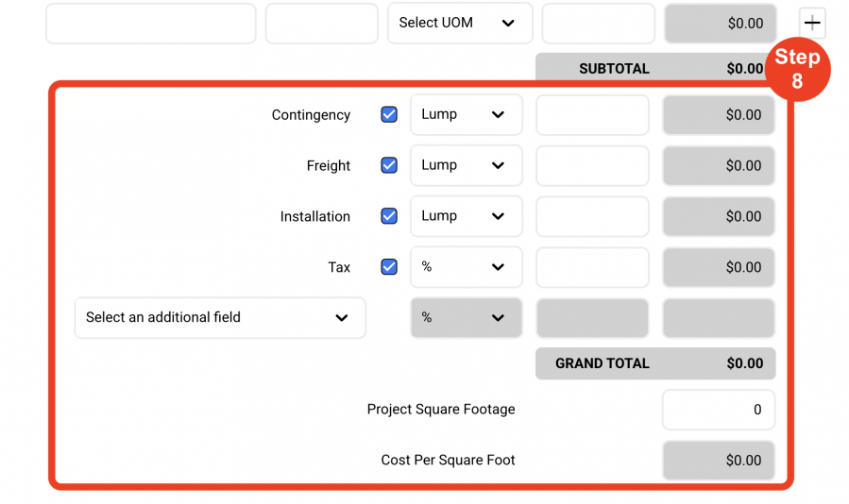Image resolution: width=849 pixels, height=504 pixels.
Task: Click the Installation amount input field
Action: click(592, 216)
